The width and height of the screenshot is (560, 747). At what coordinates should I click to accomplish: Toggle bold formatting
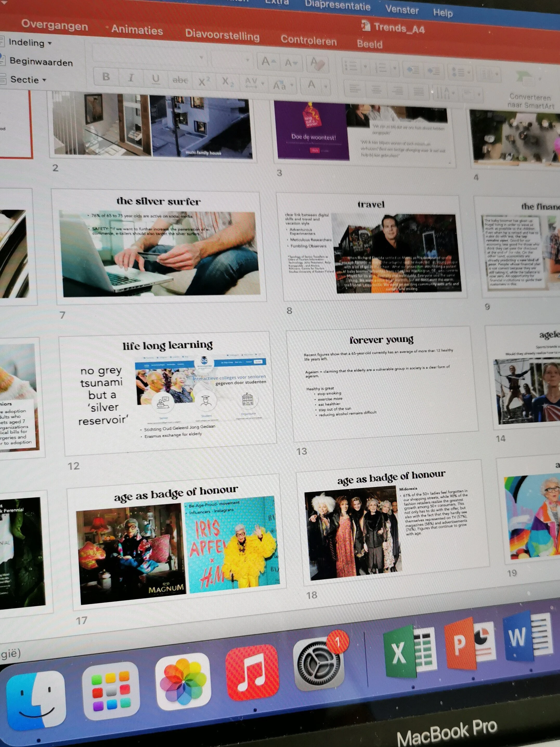[x=106, y=77]
